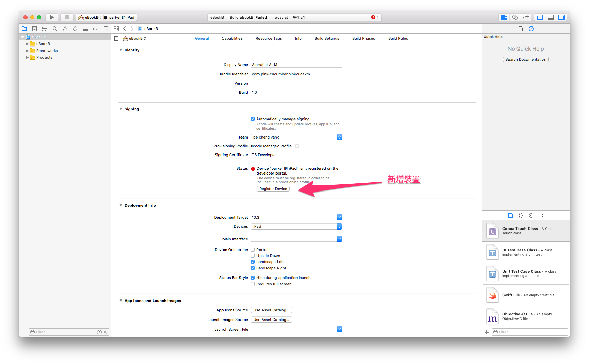Enable the Portrait orientation checkbox

253,250
